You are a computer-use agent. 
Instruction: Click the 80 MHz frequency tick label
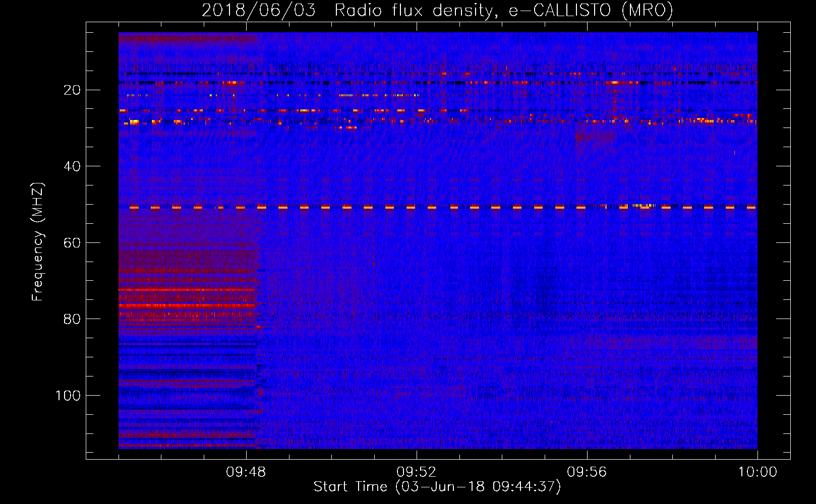[x=73, y=319]
